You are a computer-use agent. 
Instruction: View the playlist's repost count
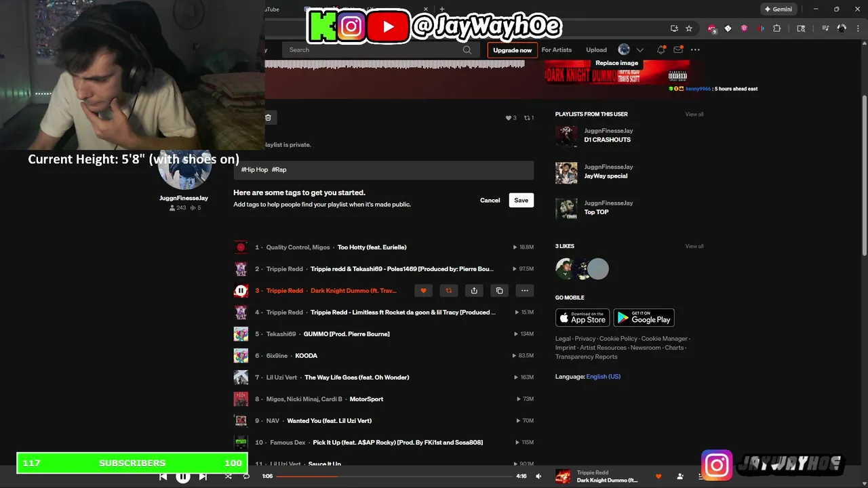coord(529,118)
